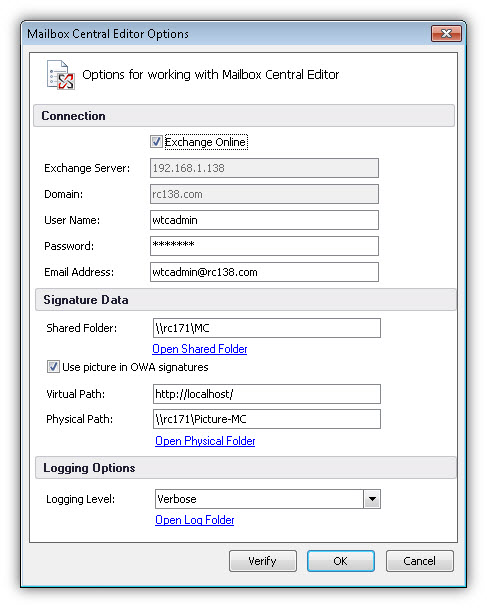This screenshot has width=487, height=608.
Task: Click the disabled Domain field rc138.com
Action: [x=264, y=194]
